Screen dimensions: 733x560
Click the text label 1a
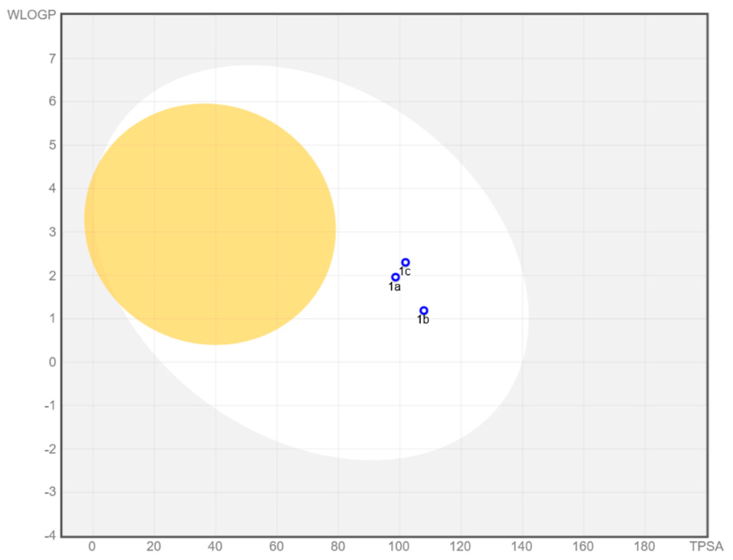(x=395, y=287)
